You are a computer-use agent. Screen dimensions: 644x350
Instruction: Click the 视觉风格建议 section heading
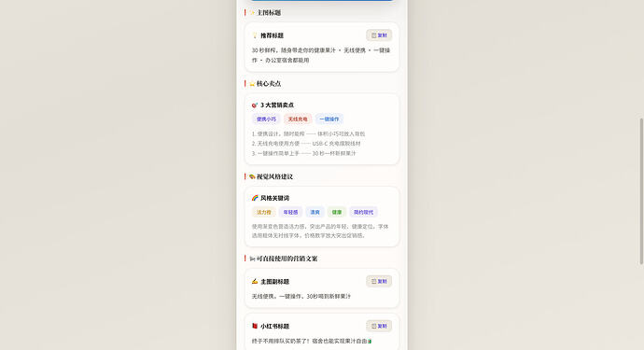tap(274, 176)
